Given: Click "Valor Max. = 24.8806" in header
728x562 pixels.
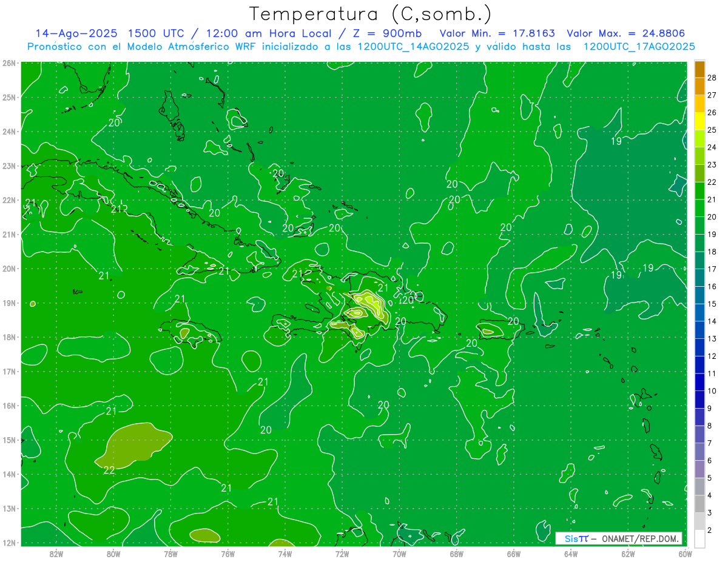Looking at the screenshot, I should 625,33.
